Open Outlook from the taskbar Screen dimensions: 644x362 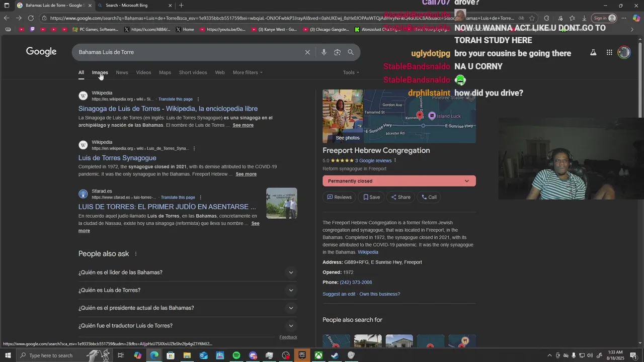tap(203, 355)
